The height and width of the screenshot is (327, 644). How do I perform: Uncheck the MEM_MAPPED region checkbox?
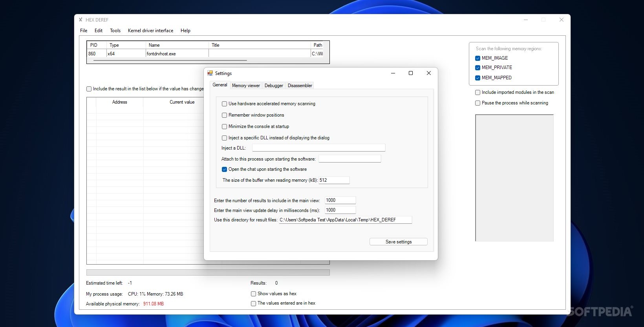(478, 78)
